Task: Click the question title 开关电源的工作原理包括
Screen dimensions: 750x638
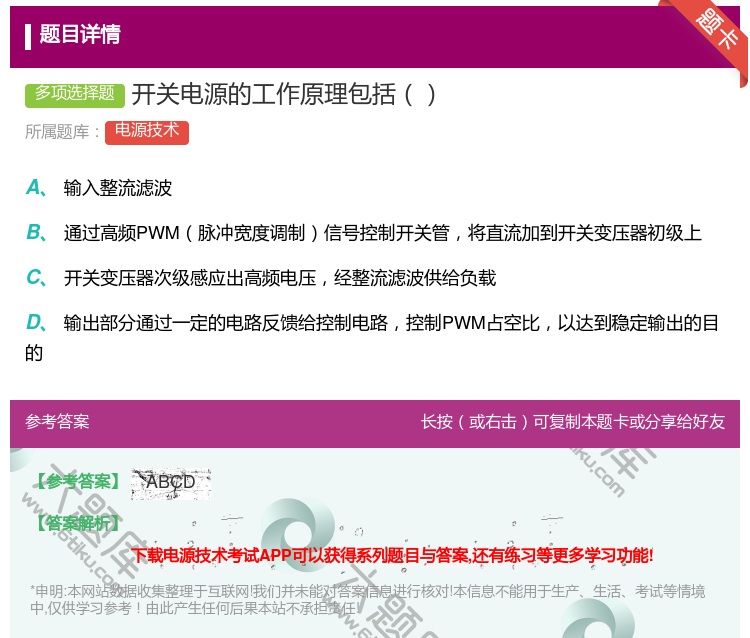Action: (283, 94)
